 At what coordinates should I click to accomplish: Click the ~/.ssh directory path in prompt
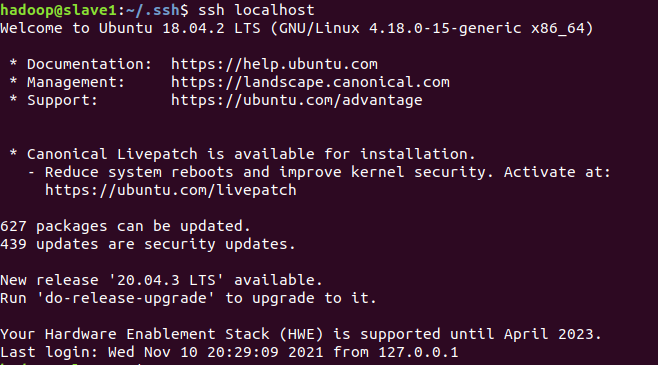click(153, 10)
